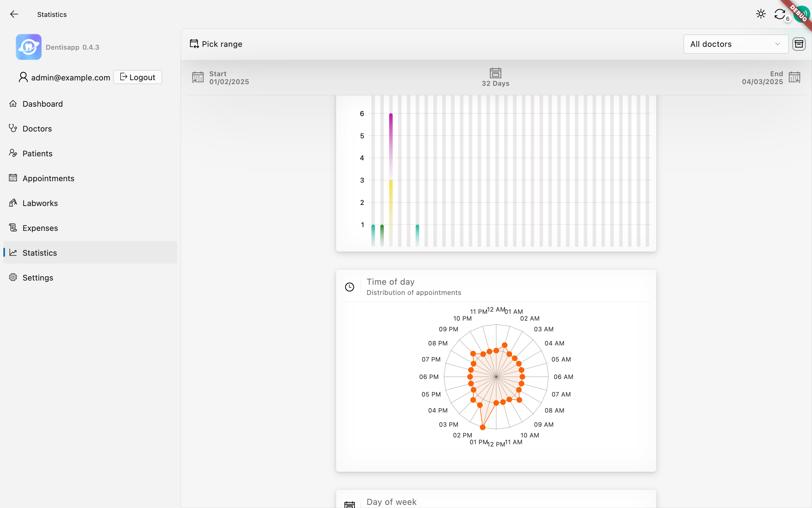This screenshot has width=812, height=508.
Task: Click the 32 Days label
Action: point(496,83)
